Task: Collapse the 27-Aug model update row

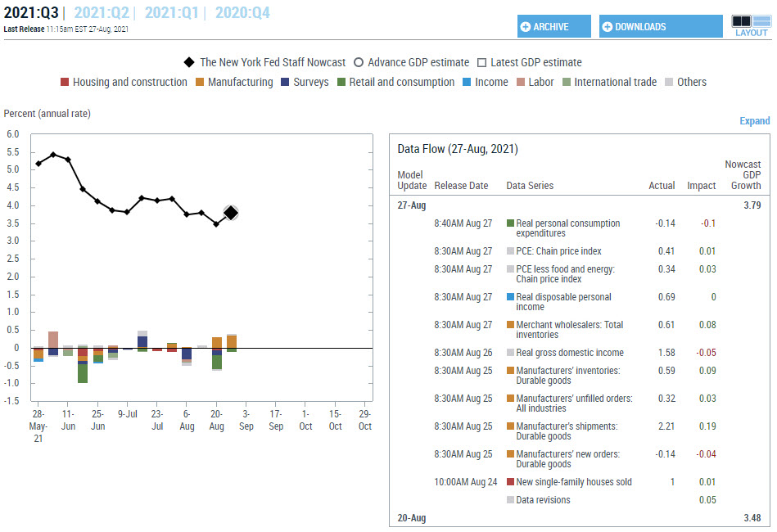Action: pyautogui.click(x=412, y=205)
